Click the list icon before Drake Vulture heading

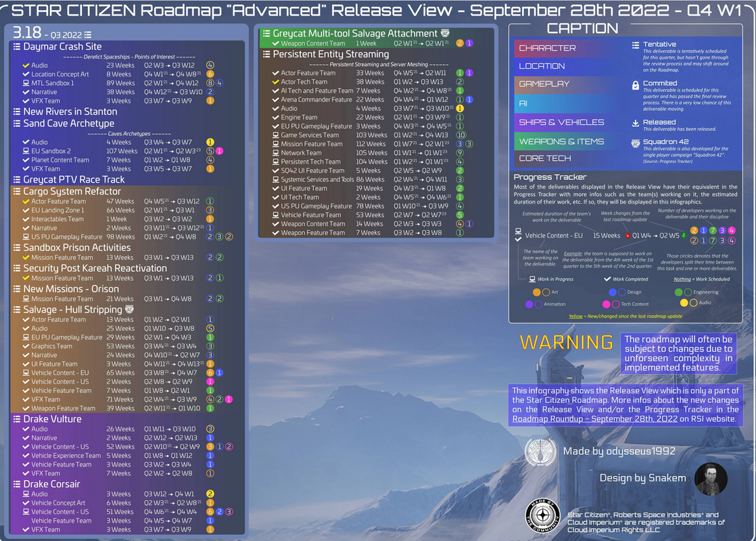pos(17,419)
